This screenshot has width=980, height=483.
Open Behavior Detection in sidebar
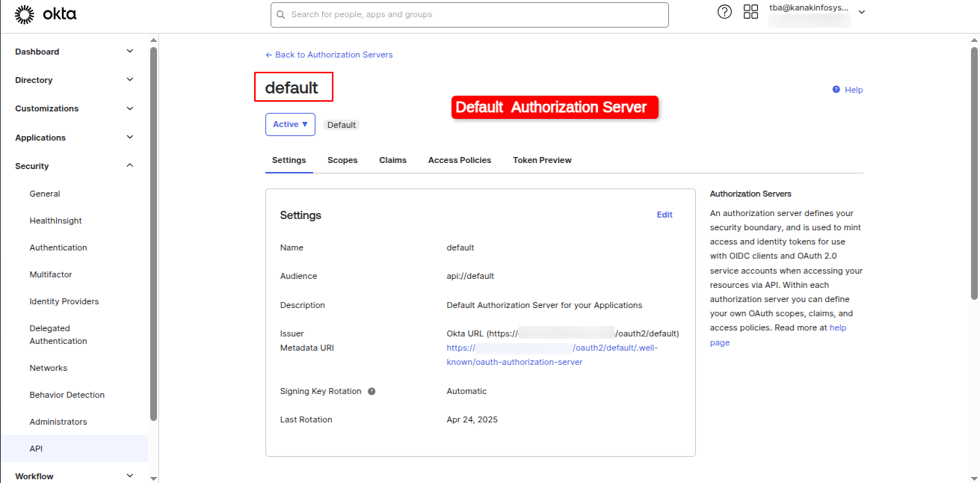[x=67, y=395]
